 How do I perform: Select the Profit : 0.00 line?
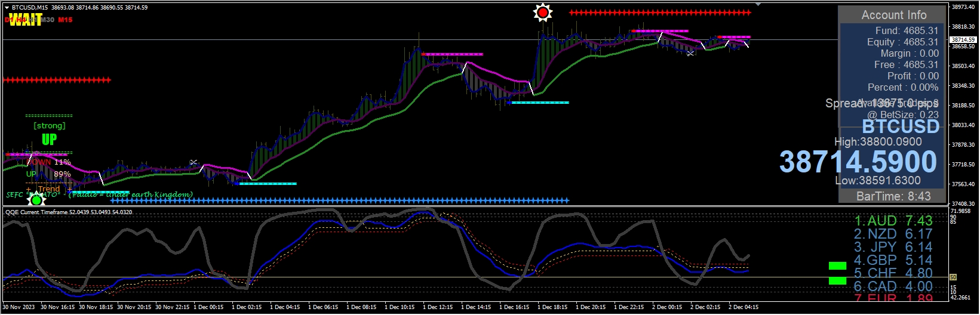(x=913, y=76)
